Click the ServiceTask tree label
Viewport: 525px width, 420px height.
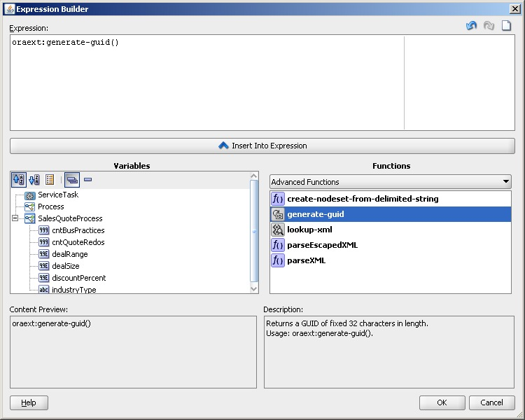point(58,195)
